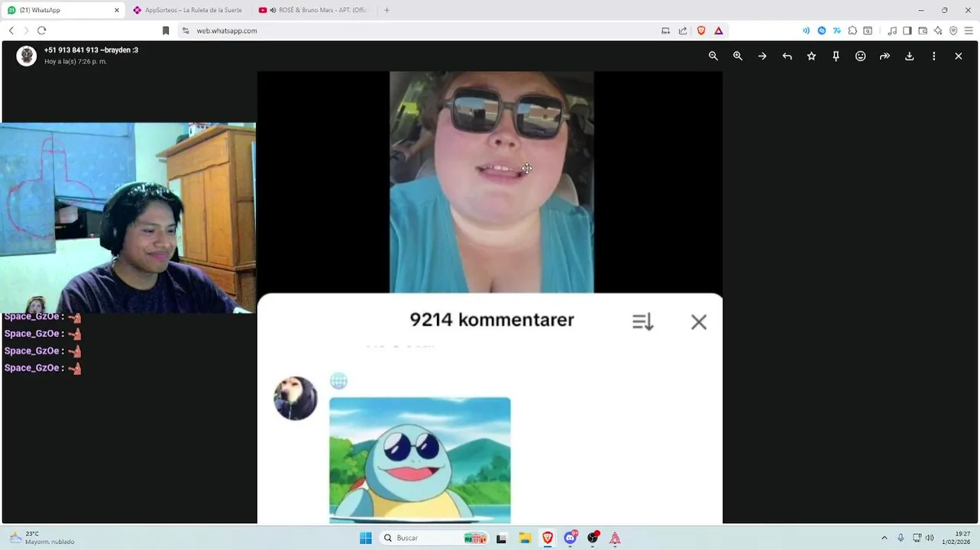Download the image from viewer
Image resolution: width=980 pixels, height=550 pixels.
coord(909,56)
